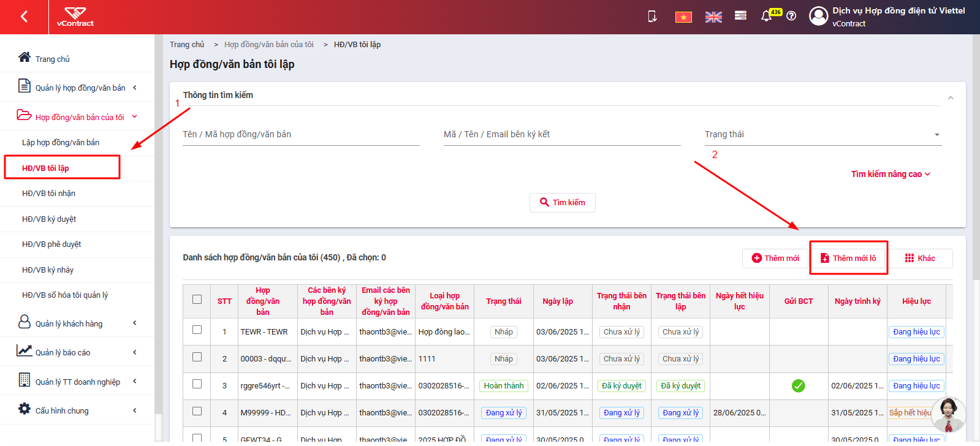Click the back arrow icon in header
Screen dimensions: 980x446
[24, 17]
